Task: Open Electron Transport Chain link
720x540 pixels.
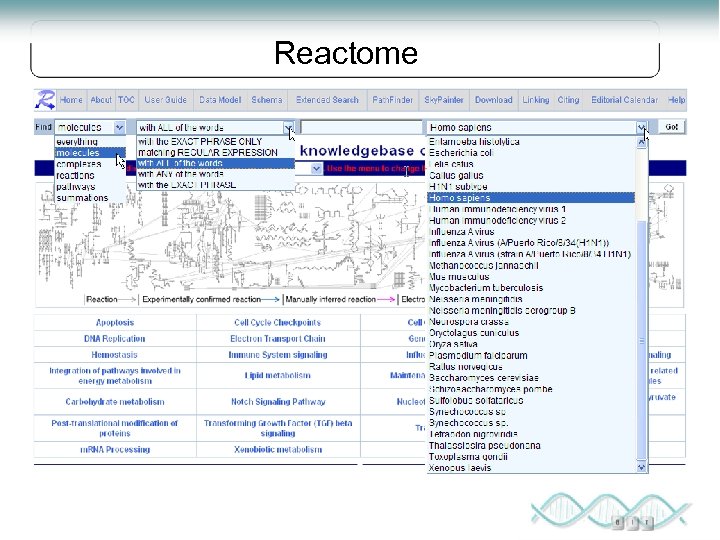Action: coord(278,338)
